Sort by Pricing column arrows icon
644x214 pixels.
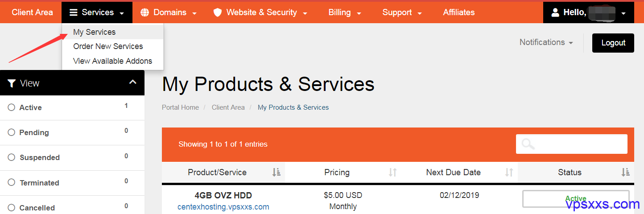392,172
